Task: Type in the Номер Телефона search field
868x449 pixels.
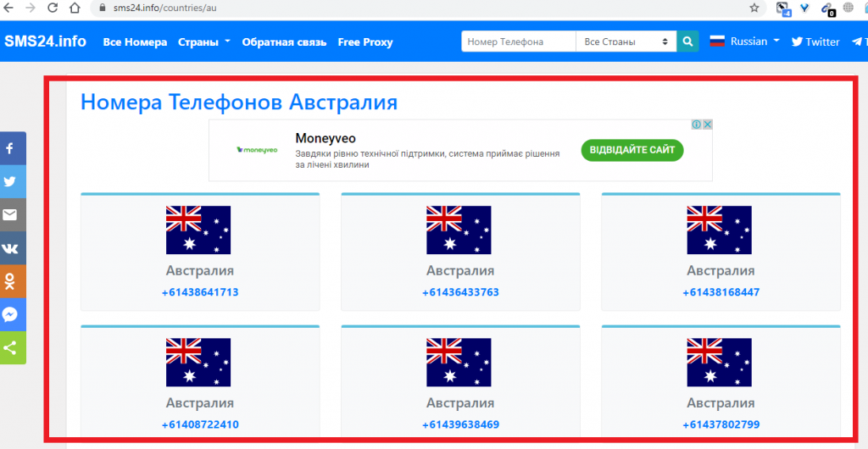Action: 518,42
